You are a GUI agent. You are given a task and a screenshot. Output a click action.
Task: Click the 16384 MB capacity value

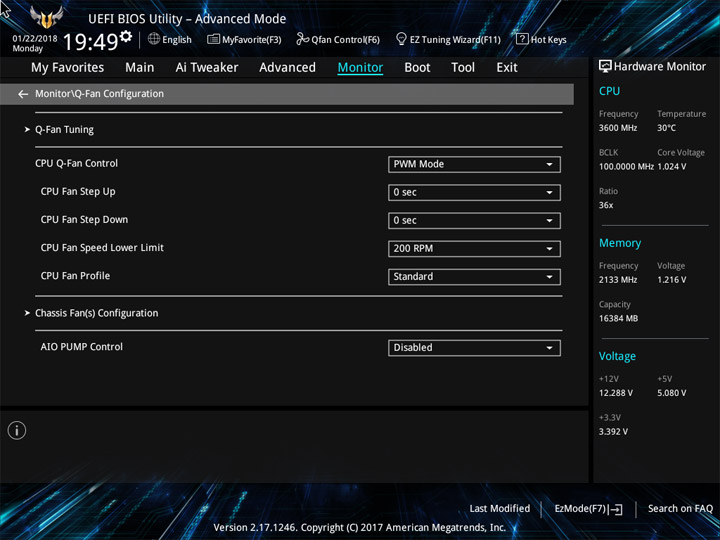click(x=618, y=318)
